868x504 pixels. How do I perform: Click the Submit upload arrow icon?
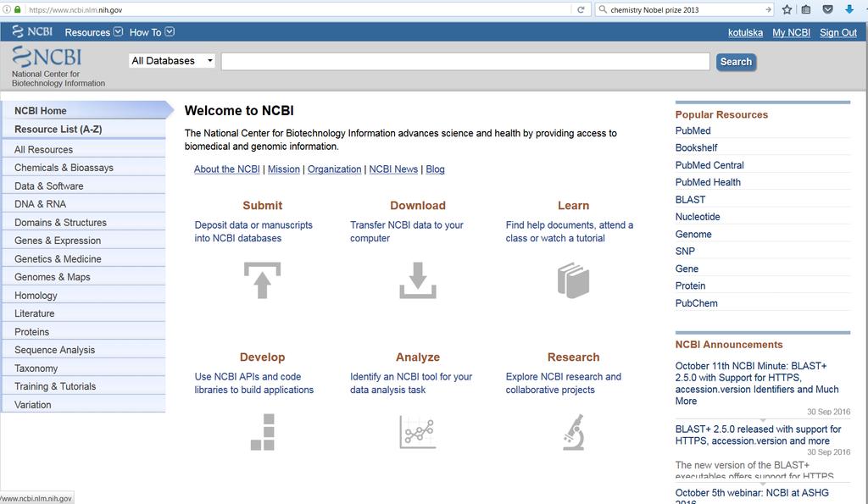(263, 280)
